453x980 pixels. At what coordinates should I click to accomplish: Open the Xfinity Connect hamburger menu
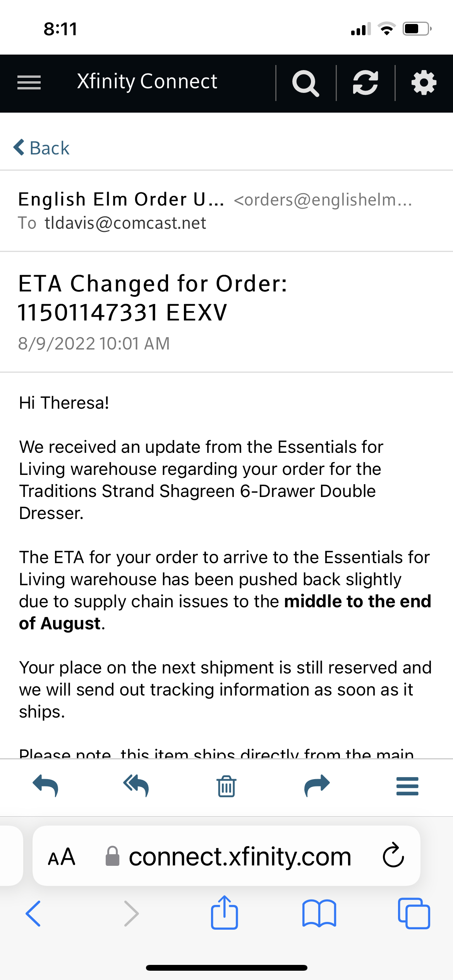tap(29, 82)
